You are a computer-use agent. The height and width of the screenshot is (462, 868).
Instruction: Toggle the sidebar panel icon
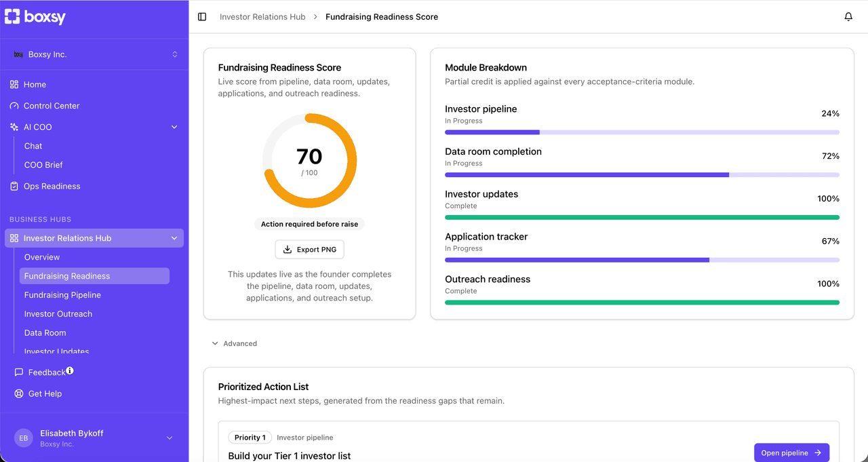202,17
